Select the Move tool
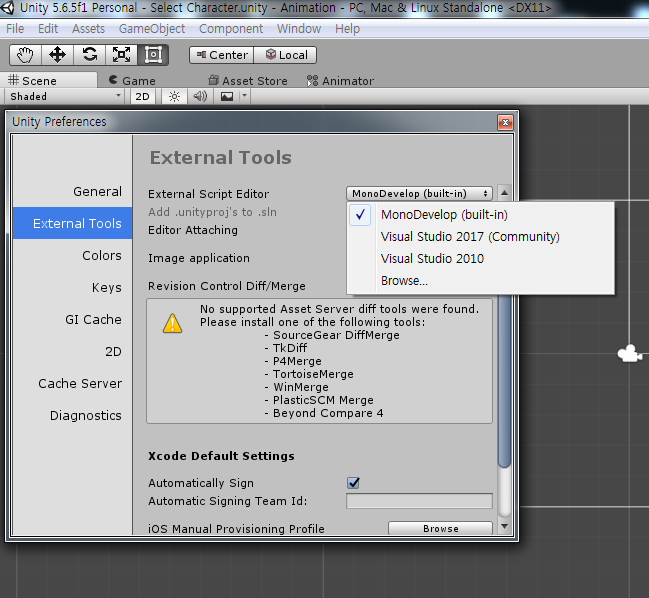Image resolution: width=649 pixels, height=598 pixels. [x=57, y=55]
